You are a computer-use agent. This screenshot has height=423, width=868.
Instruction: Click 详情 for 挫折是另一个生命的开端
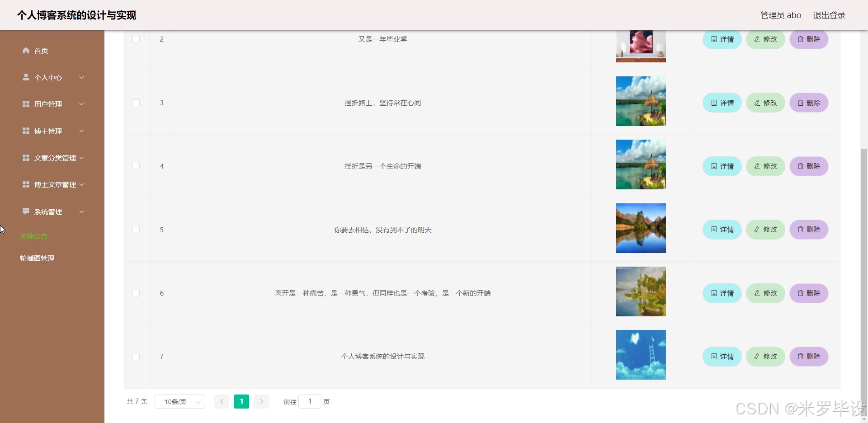(x=722, y=166)
